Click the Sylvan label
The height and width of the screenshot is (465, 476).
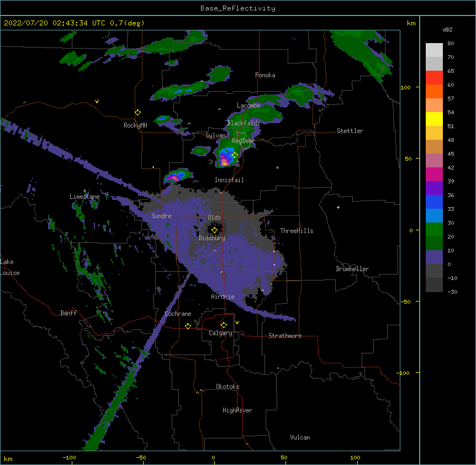[x=215, y=135]
